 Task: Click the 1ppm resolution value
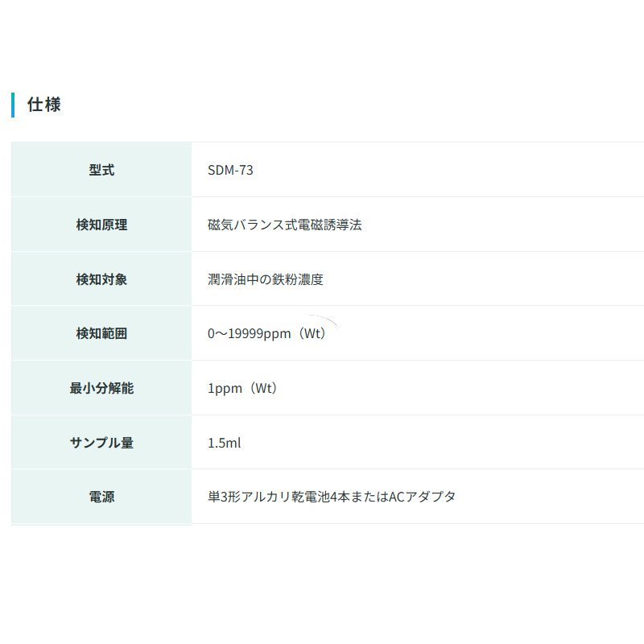pos(225,388)
